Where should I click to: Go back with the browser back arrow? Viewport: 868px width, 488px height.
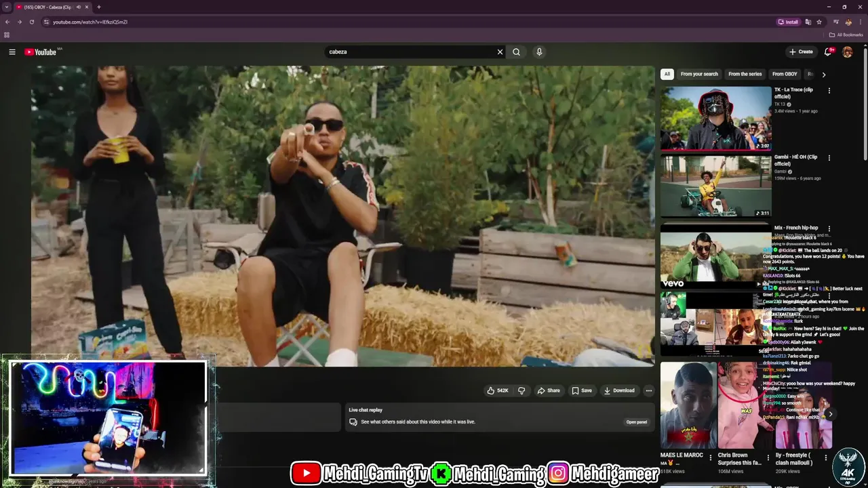[7, 22]
